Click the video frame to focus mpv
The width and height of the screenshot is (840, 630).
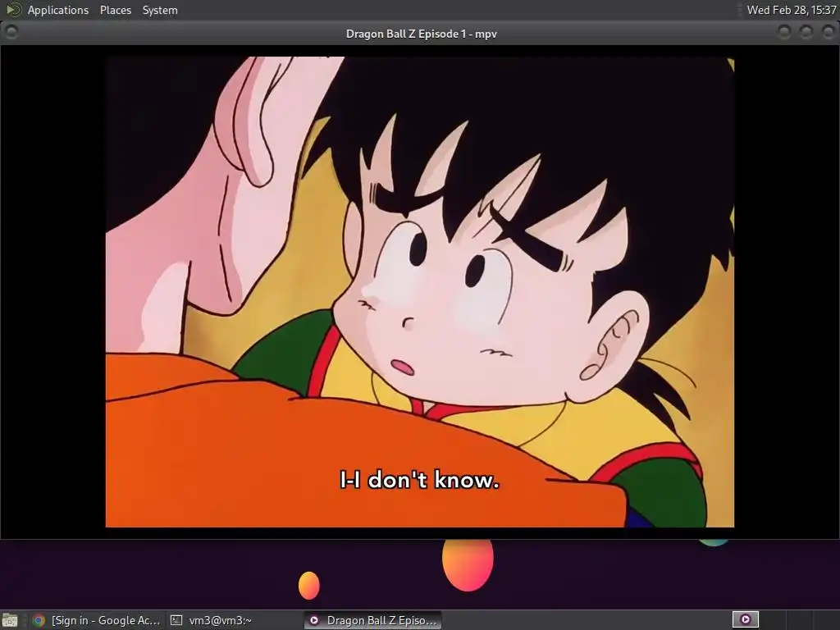click(419, 291)
